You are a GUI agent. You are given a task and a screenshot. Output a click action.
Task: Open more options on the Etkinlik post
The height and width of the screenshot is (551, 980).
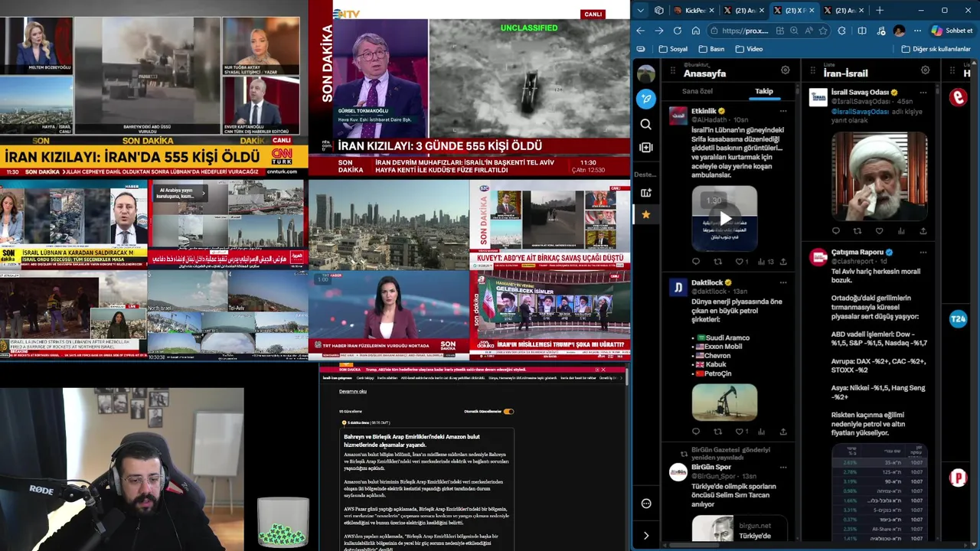(782, 111)
